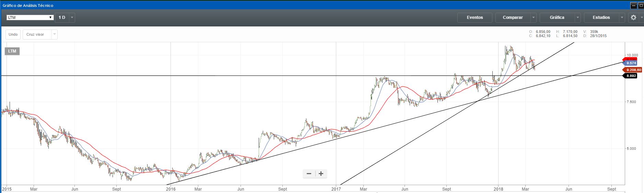Open the Comparar dropdown arrow

534,18
